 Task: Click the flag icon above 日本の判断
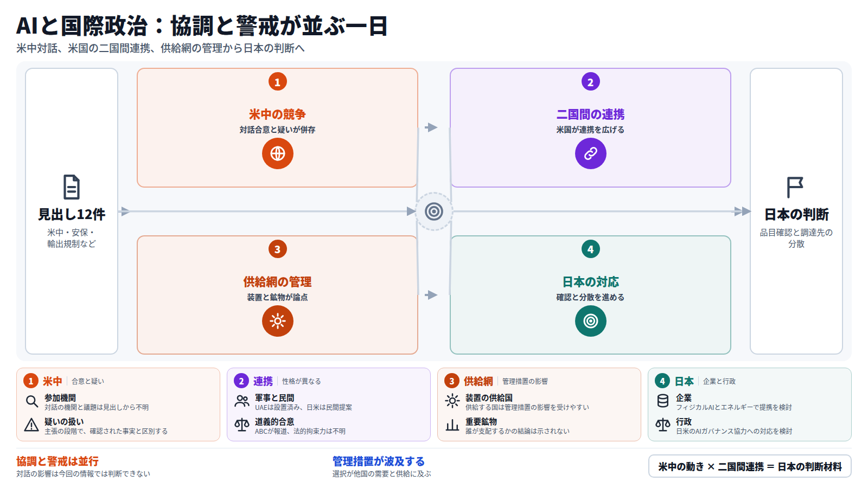point(795,187)
